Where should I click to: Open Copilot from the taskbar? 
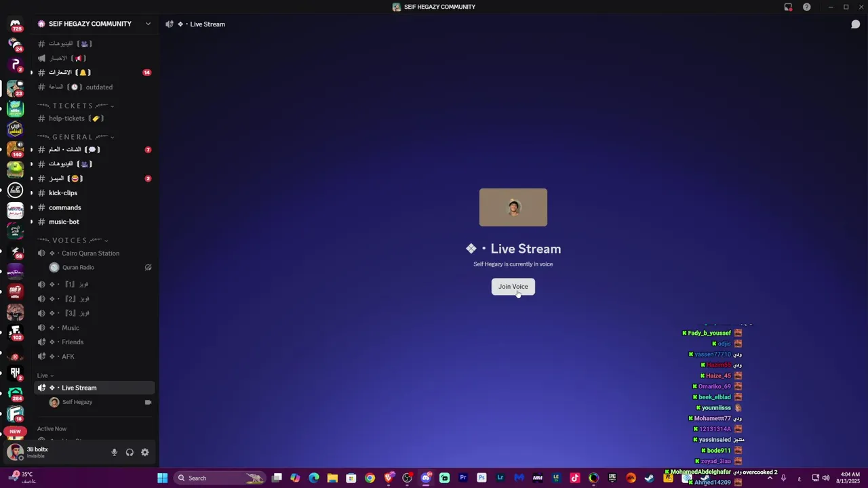[295, 478]
